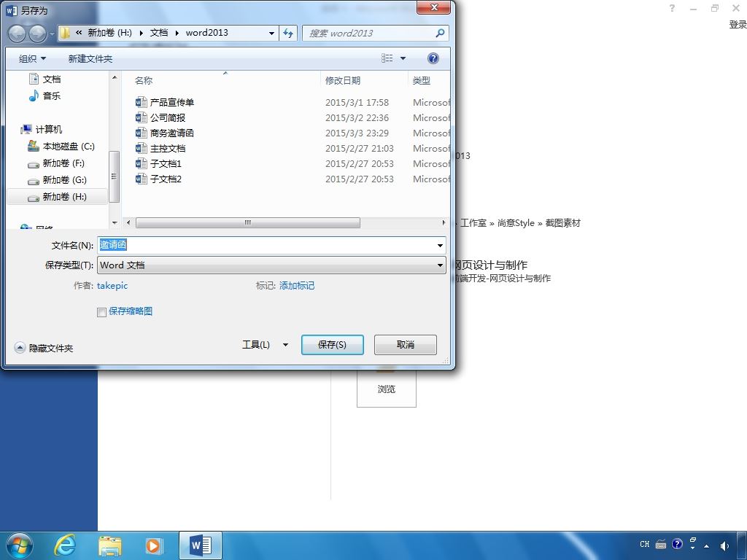Image resolution: width=747 pixels, height=560 pixels.
Task: Click the CH language indicator in taskbar
Action: [x=645, y=544]
